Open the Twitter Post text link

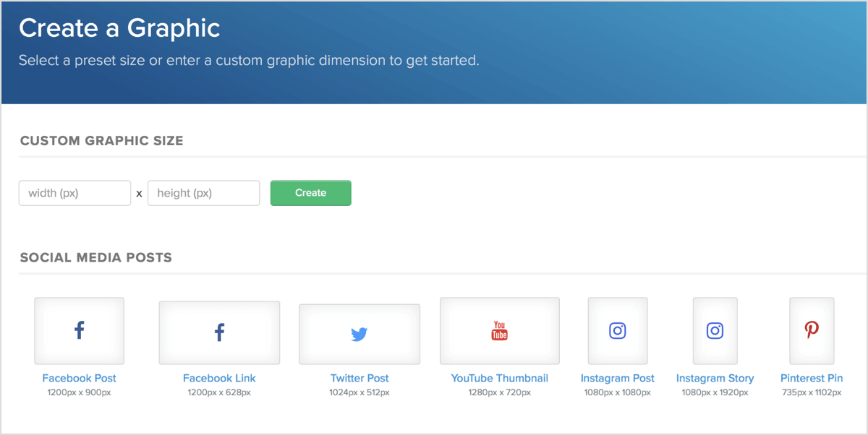[359, 378]
